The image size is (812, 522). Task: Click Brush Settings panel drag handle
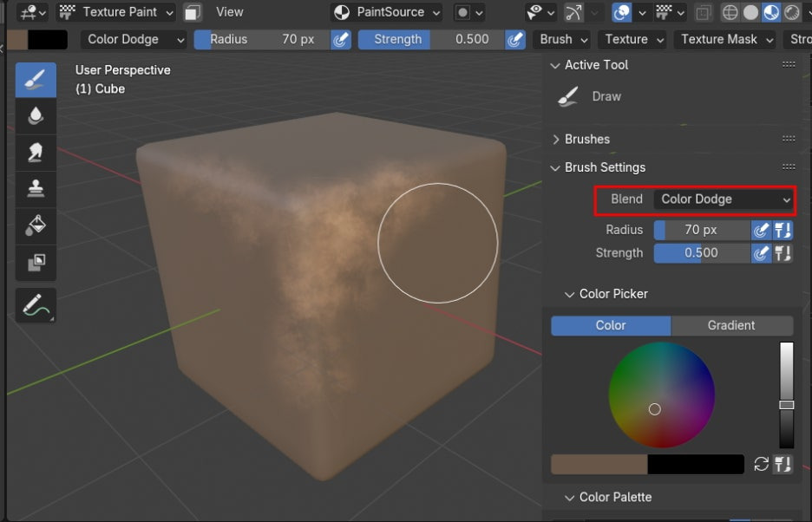(x=789, y=166)
